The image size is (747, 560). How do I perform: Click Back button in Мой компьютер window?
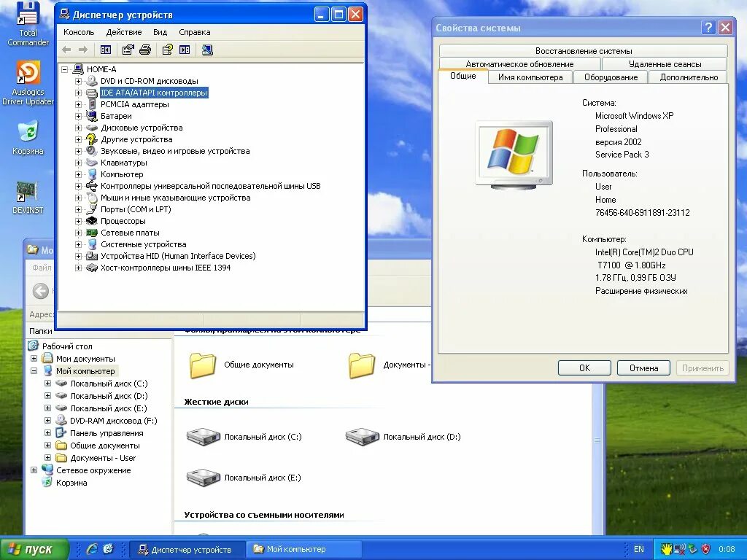coord(41,291)
